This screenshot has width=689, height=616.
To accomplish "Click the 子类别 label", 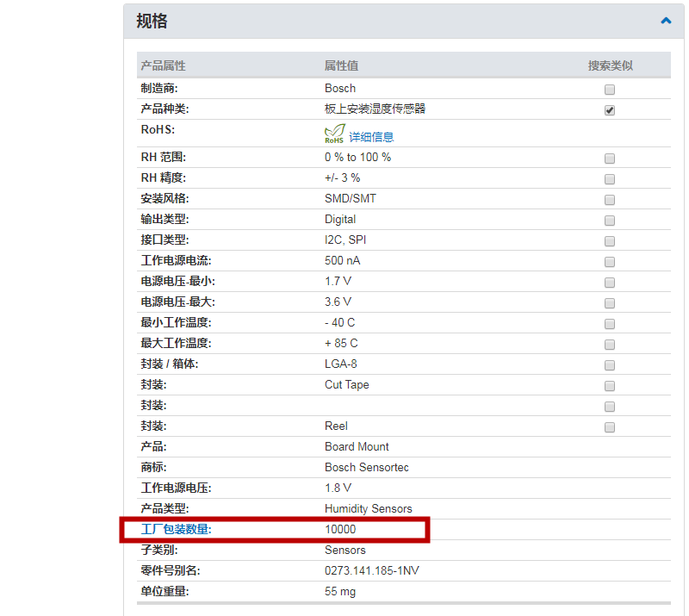I will 159,550.
